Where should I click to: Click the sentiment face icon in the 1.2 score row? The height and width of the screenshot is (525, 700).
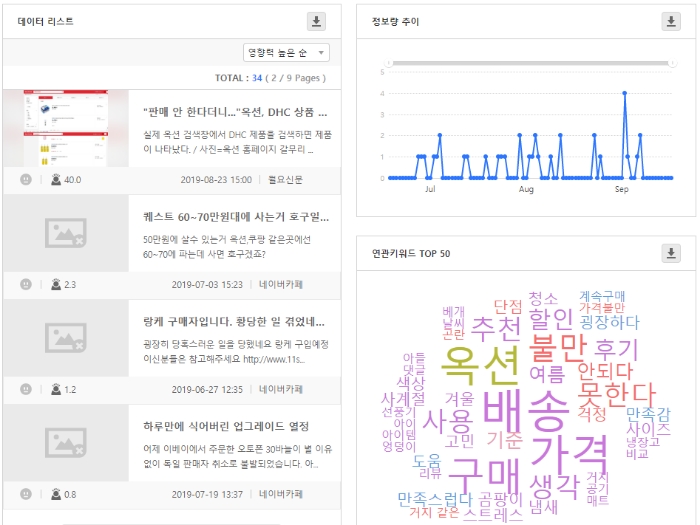click(25, 390)
